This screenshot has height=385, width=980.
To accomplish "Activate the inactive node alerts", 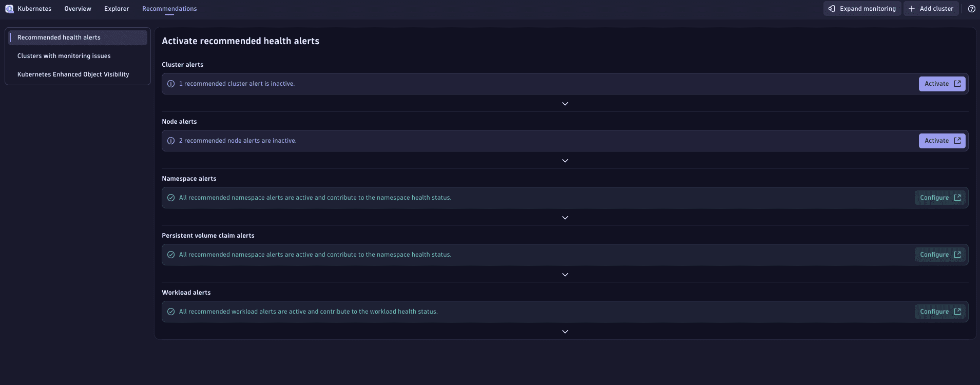I will [941, 141].
